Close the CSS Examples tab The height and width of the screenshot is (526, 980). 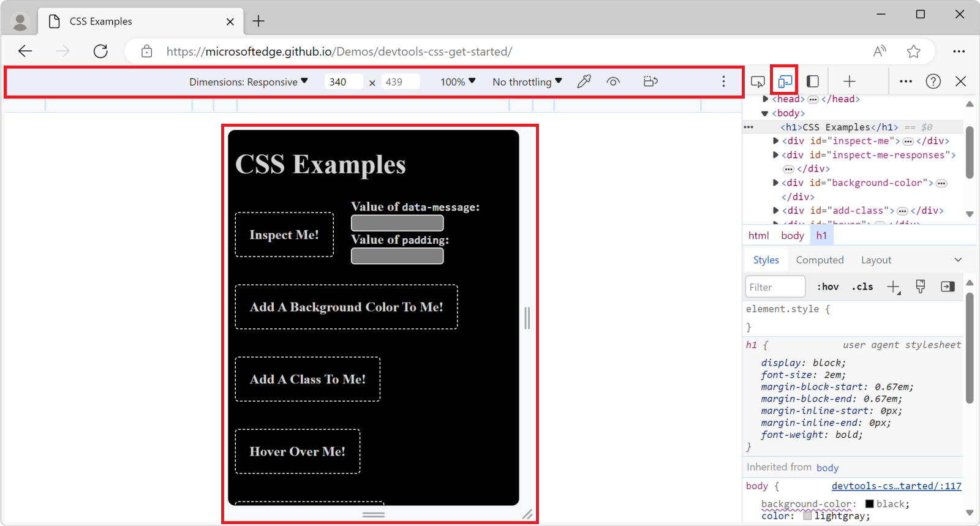click(230, 21)
